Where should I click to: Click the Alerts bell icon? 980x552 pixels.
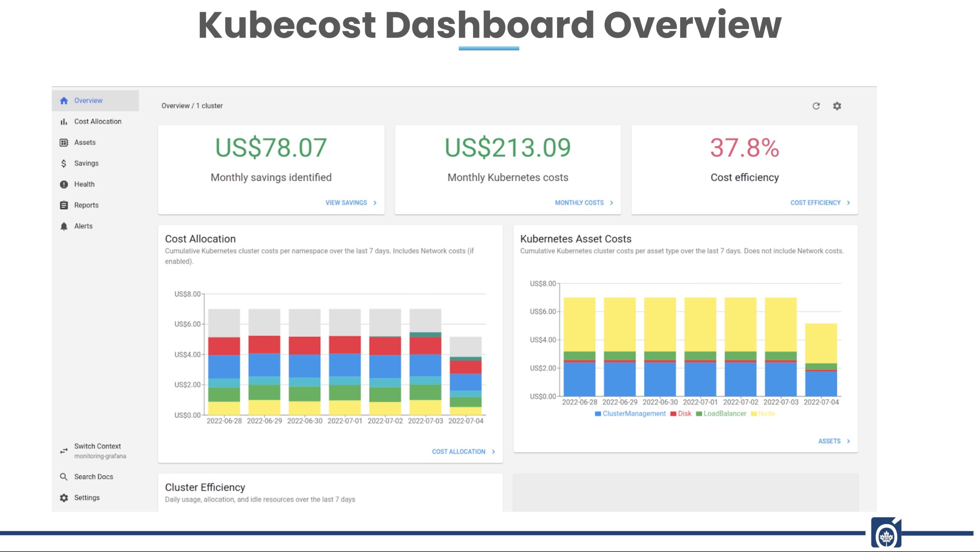click(x=64, y=226)
